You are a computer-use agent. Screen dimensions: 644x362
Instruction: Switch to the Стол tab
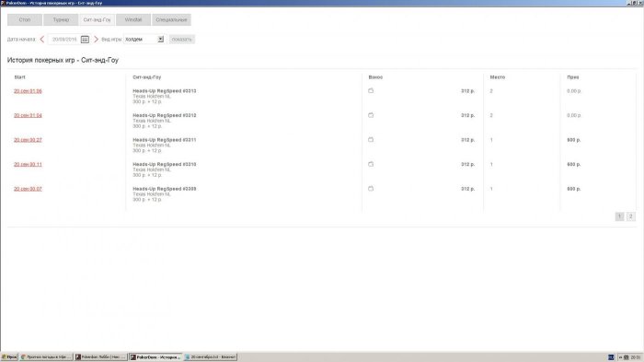tap(25, 19)
